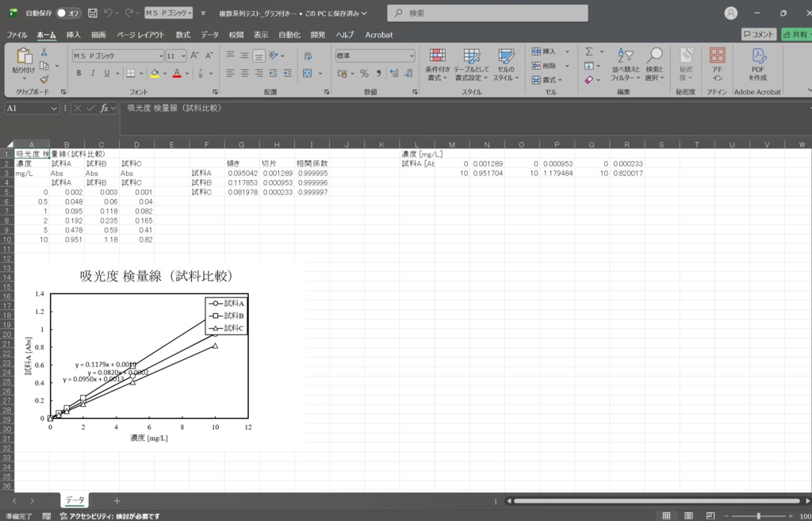Click the Format Painter brush icon
This screenshot has height=521, width=812.
[x=44, y=80]
